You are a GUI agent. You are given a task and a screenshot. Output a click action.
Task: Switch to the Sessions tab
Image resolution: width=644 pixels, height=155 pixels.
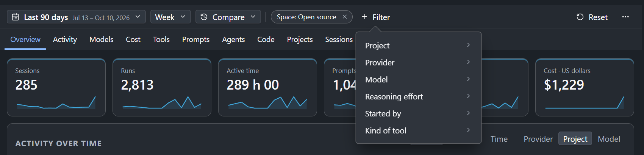339,39
